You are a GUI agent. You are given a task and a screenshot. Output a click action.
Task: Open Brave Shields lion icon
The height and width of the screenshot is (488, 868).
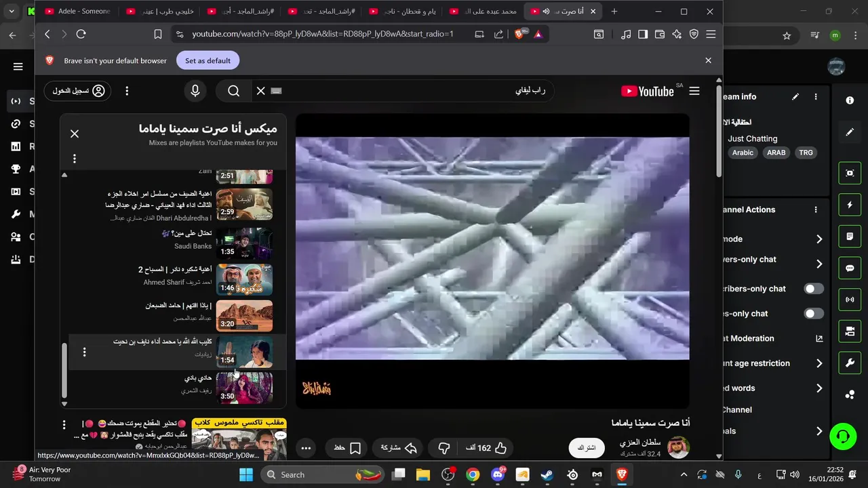coord(520,34)
